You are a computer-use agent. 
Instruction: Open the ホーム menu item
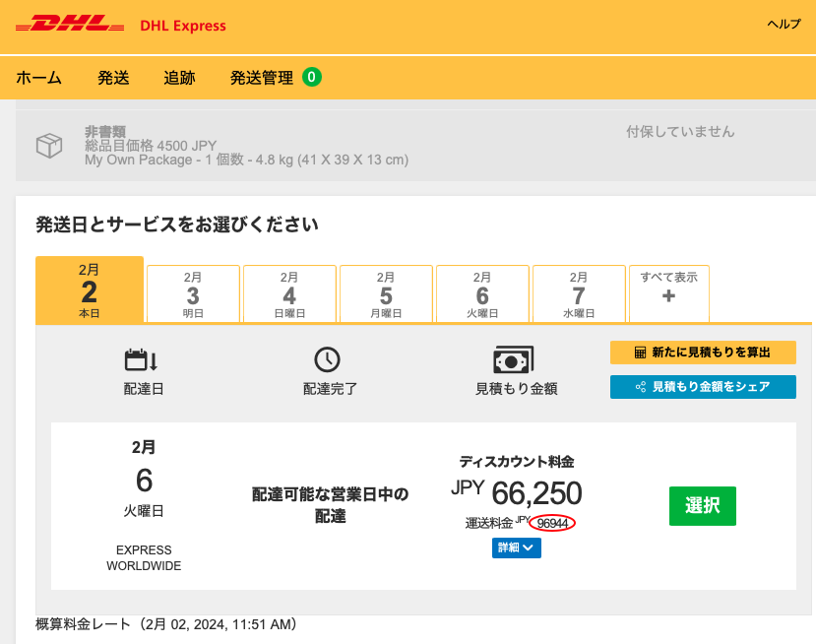point(38,78)
